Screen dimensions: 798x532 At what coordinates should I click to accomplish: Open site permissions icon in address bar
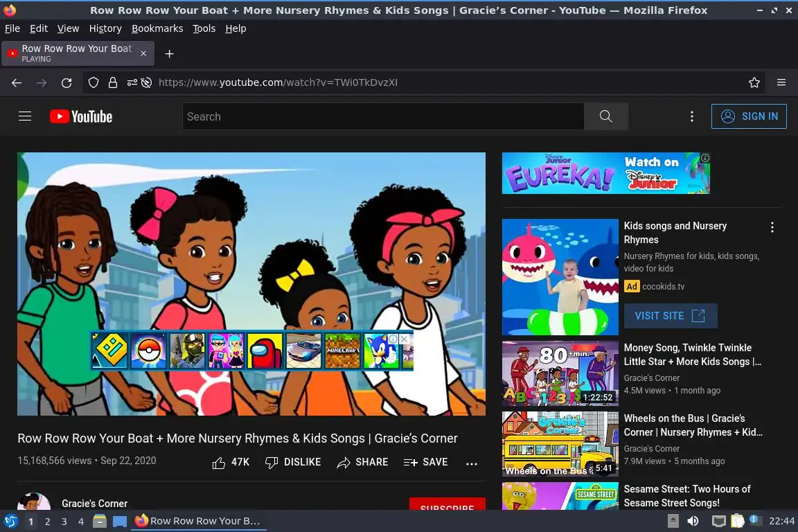[132, 82]
